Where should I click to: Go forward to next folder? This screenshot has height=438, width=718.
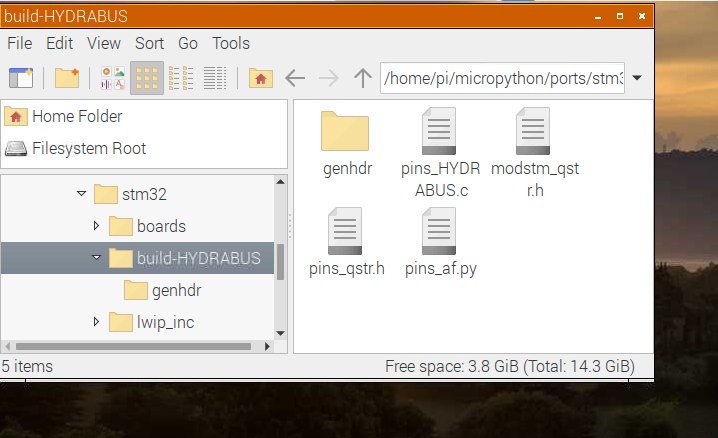click(x=328, y=78)
